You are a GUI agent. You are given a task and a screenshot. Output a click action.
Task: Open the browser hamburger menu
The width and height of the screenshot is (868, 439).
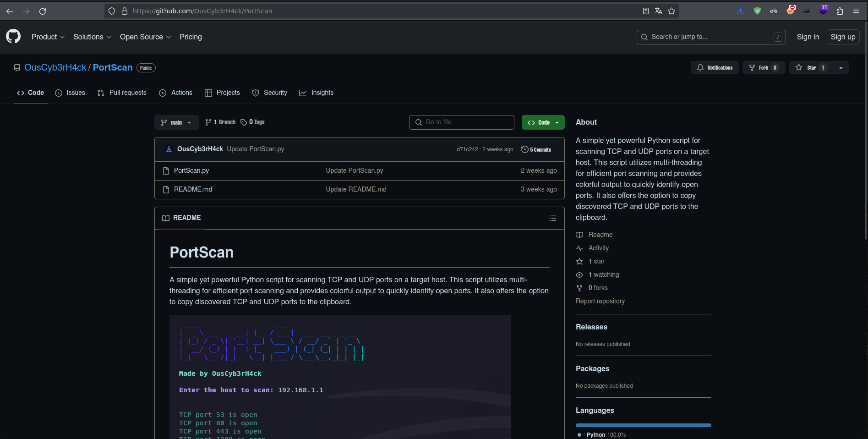click(856, 11)
